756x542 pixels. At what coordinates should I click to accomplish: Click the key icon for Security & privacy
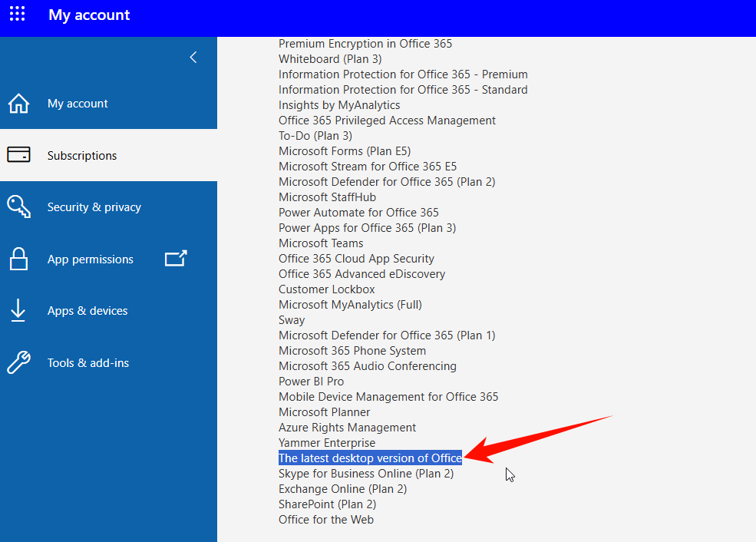[x=18, y=207]
